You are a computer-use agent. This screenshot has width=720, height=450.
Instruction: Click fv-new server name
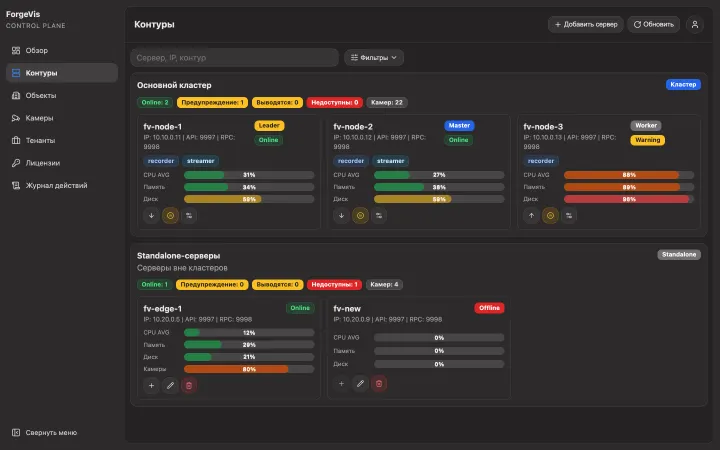coord(347,309)
